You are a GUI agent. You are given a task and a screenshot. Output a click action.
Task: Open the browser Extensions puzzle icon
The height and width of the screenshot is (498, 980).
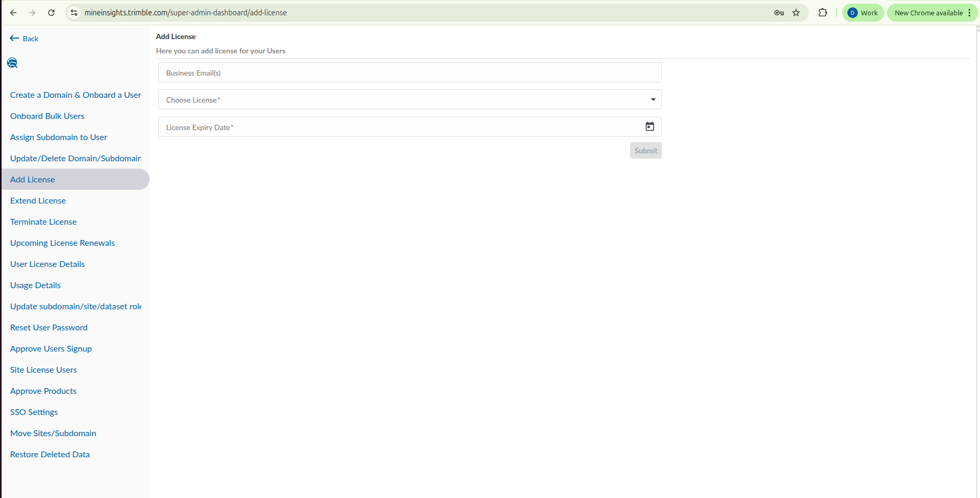coord(822,13)
